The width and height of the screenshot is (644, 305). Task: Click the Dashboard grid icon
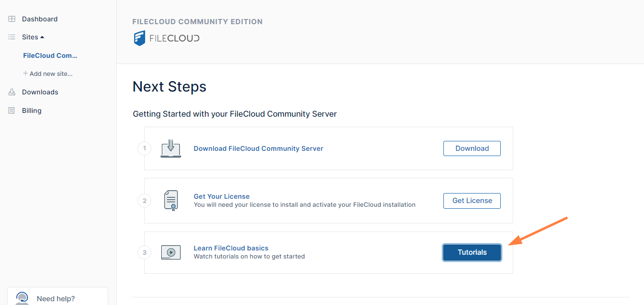(x=11, y=18)
